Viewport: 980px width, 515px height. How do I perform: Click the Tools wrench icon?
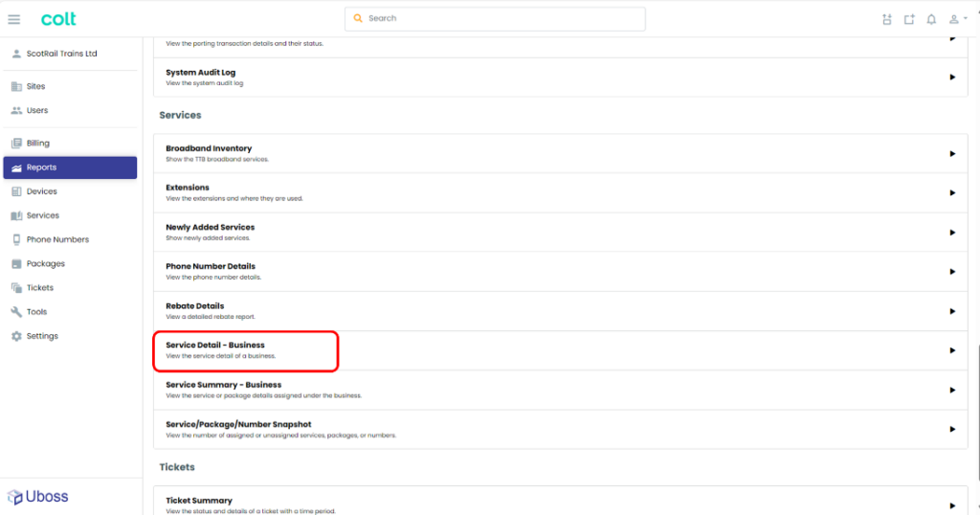(x=16, y=312)
